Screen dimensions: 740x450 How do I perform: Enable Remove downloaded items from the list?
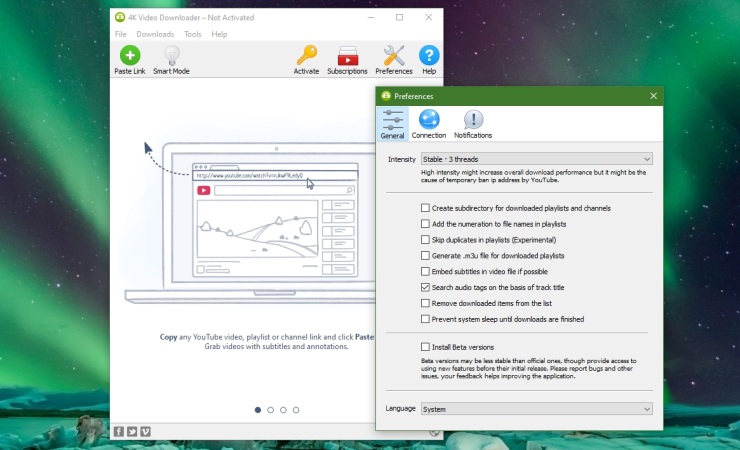click(x=425, y=303)
